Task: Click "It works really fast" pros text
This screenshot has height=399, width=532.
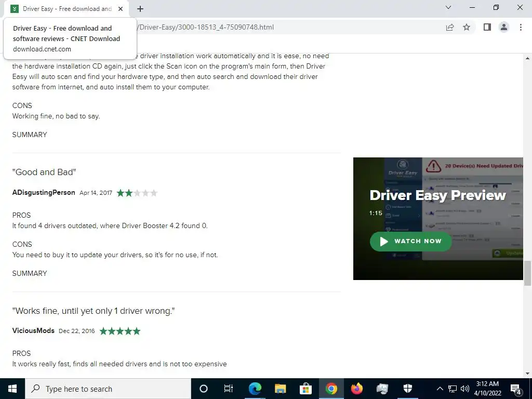Action: coord(119,364)
